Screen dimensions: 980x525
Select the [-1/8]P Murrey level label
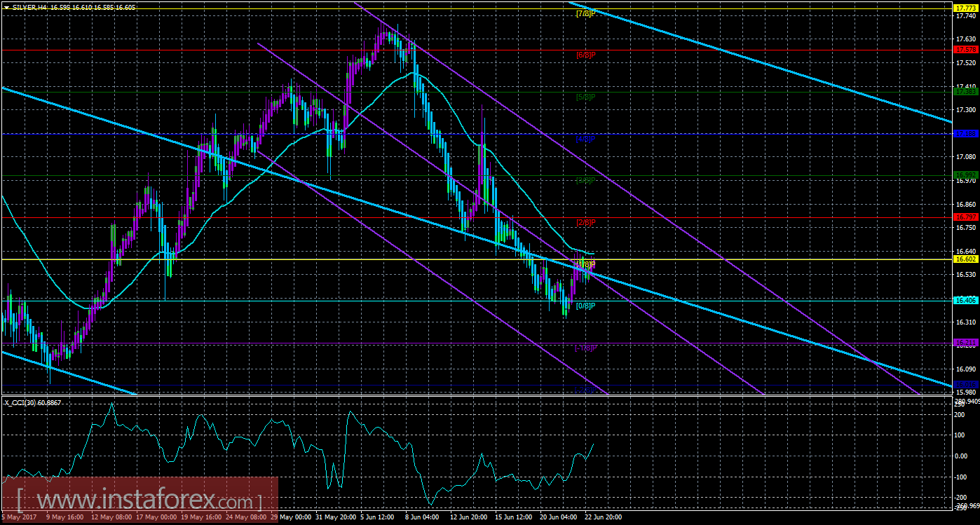pos(585,348)
